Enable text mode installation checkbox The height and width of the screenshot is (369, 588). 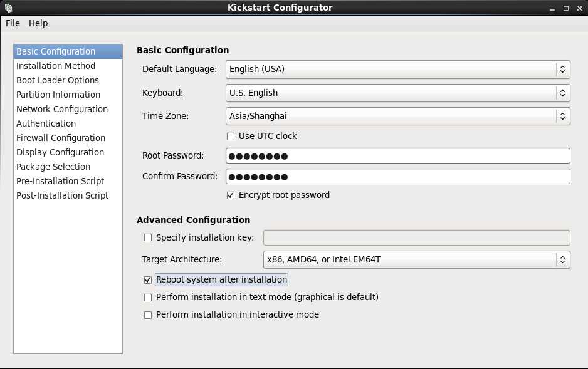coord(148,298)
